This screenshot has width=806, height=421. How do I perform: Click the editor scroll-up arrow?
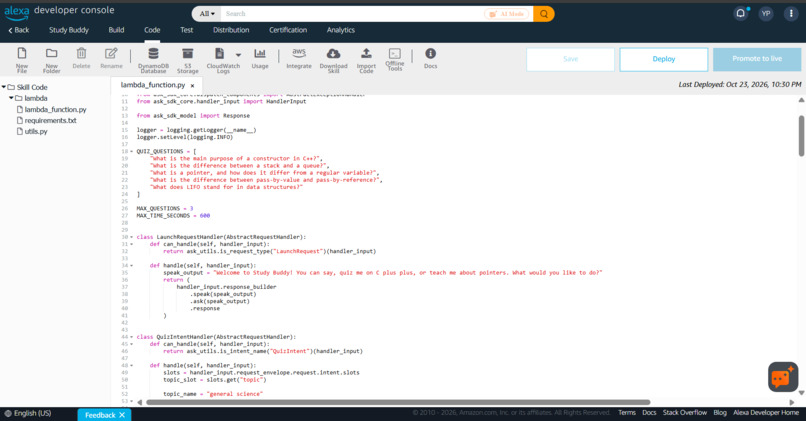pyautogui.click(x=801, y=100)
